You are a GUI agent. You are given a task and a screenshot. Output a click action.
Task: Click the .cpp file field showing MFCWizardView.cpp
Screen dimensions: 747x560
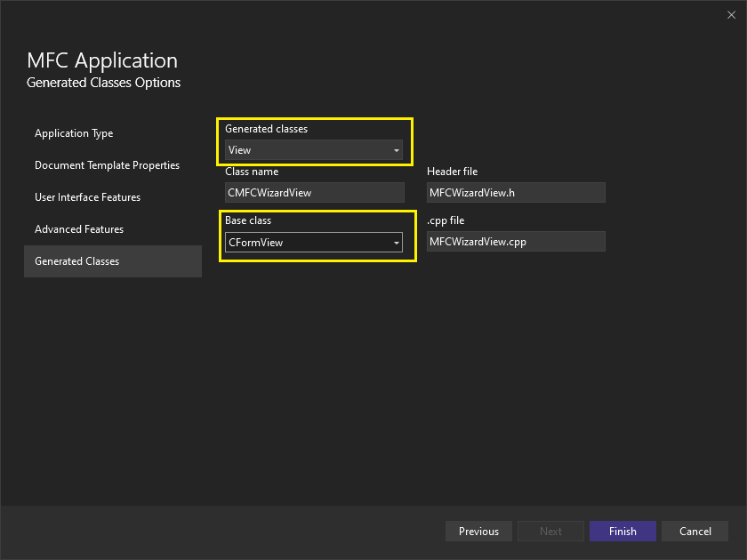(x=516, y=241)
